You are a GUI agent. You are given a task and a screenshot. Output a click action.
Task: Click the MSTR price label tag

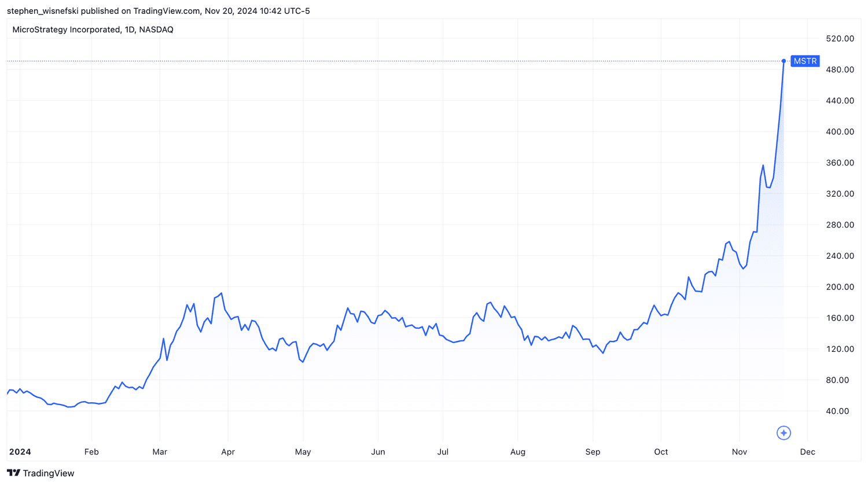805,61
